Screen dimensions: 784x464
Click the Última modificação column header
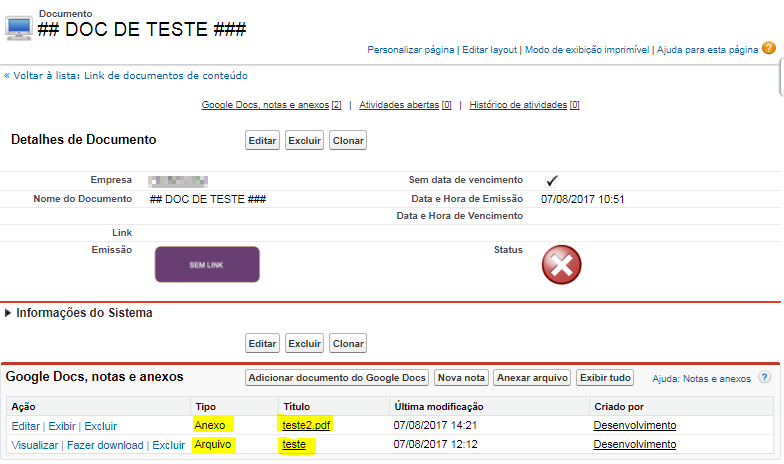[438, 406]
